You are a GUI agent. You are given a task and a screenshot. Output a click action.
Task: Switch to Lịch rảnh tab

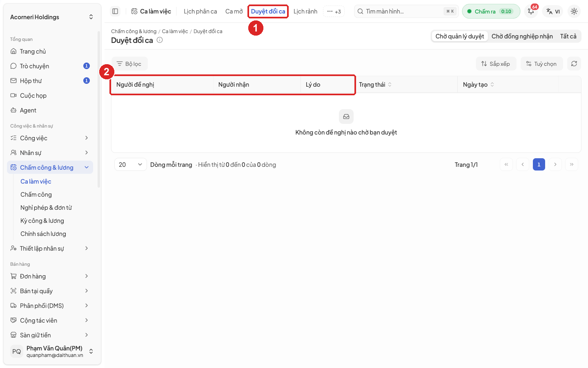(305, 11)
